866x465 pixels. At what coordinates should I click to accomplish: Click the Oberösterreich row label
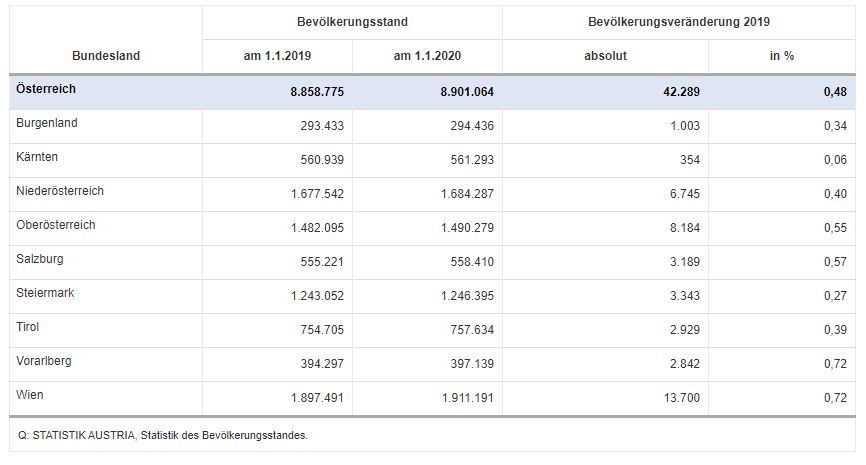click(x=56, y=225)
